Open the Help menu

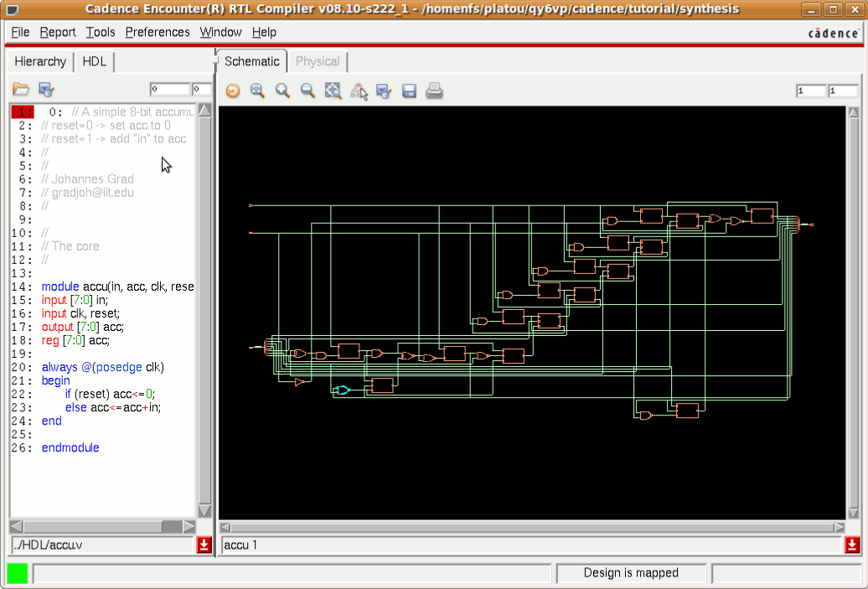tap(264, 32)
